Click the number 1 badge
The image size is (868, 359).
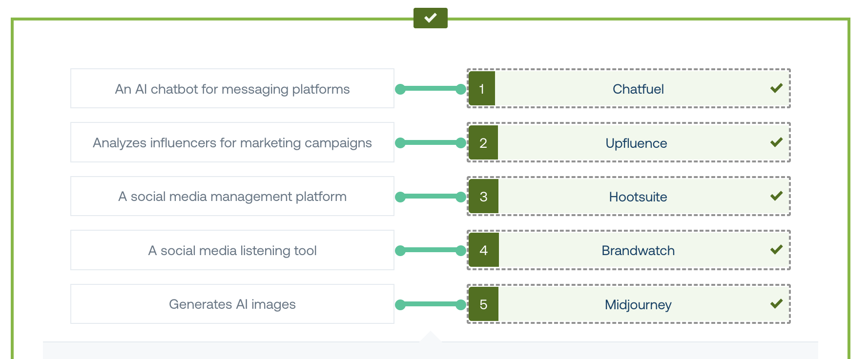click(482, 89)
